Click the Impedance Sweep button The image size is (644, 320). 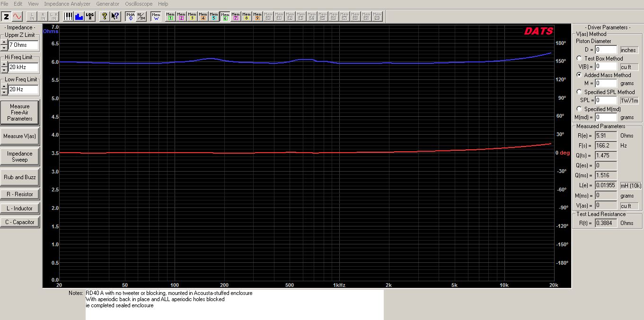20,156
